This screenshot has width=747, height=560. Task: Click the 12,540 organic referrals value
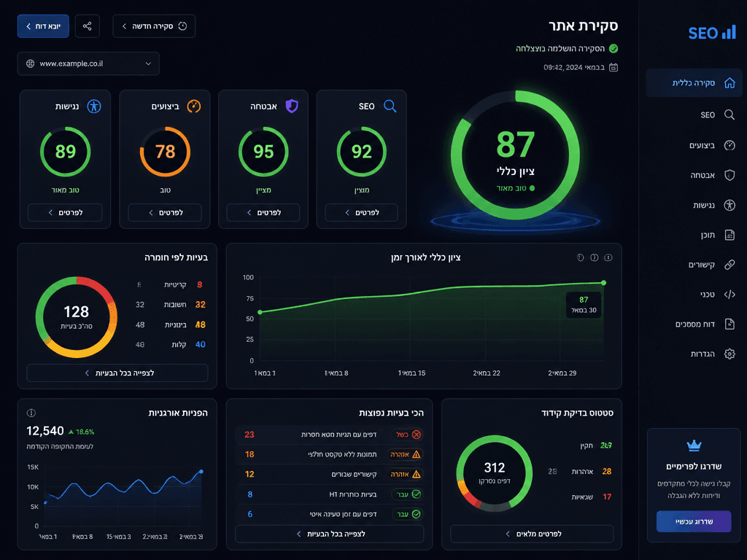point(44,431)
